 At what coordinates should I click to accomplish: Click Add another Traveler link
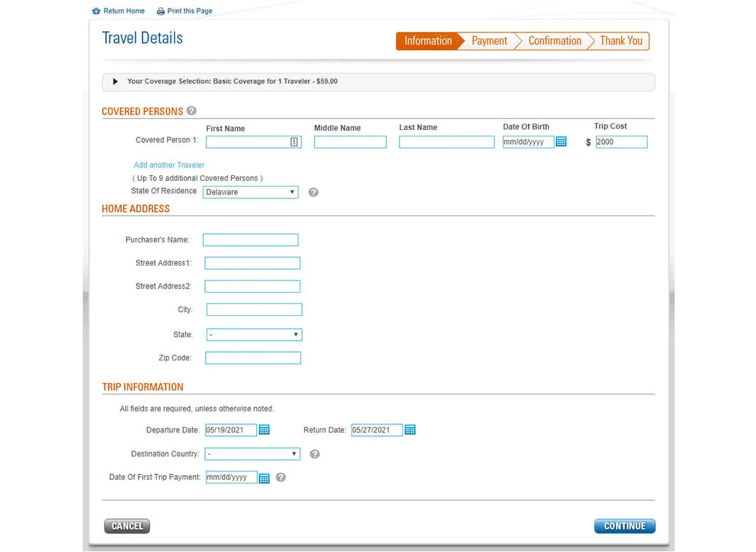pyautogui.click(x=169, y=165)
